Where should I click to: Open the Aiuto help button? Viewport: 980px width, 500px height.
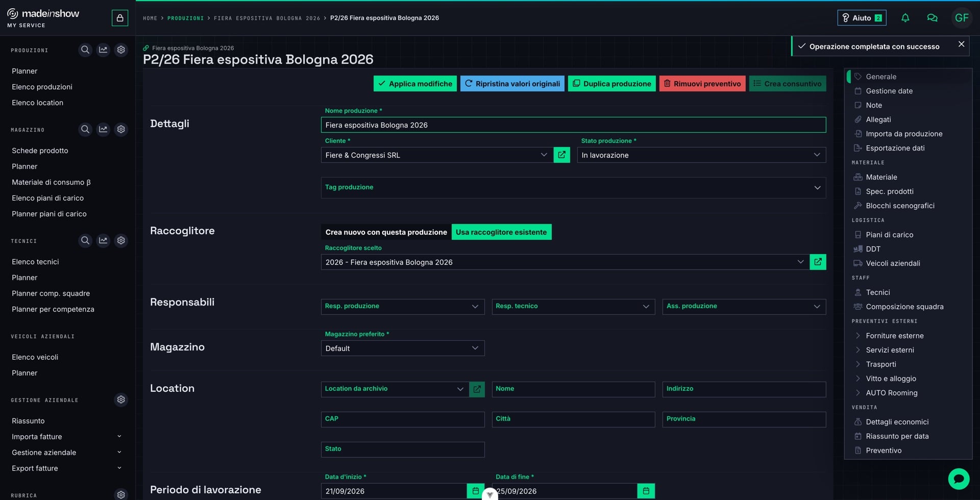pos(862,18)
